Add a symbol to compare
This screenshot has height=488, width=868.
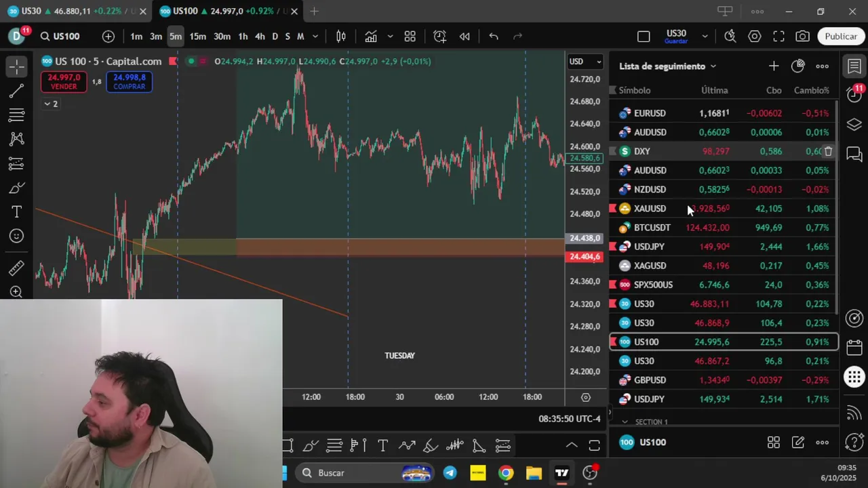[108, 37]
